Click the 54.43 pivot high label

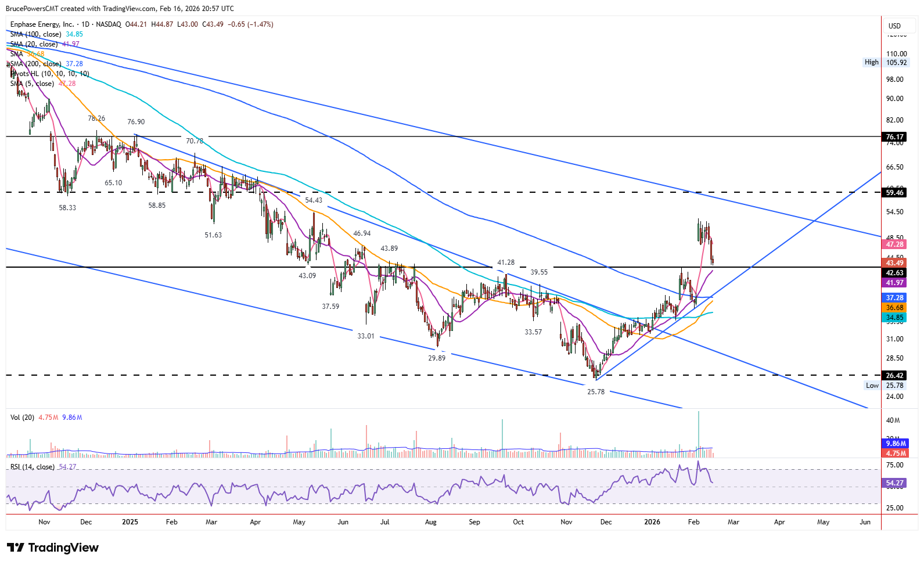tap(314, 200)
